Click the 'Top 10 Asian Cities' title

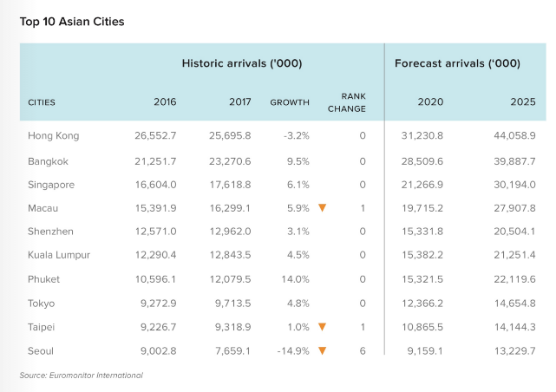[x=72, y=22]
